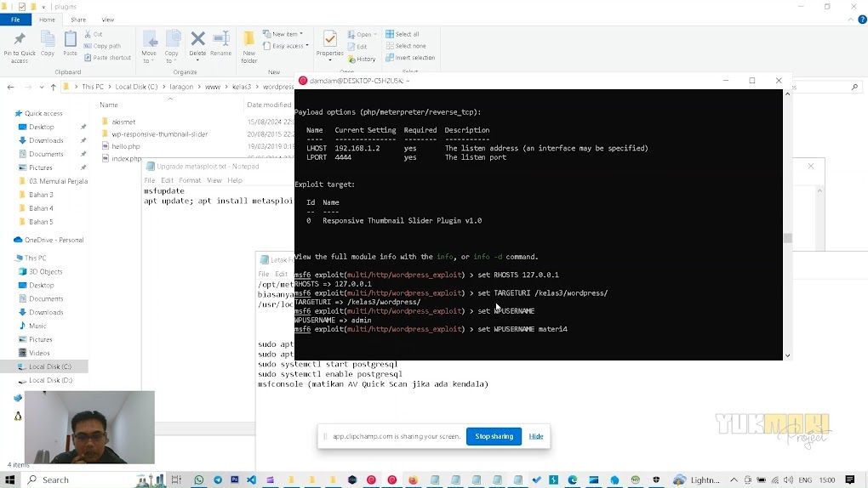868x488 pixels.
Task: Click Select all in ribbon
Action: coord(403,34)
